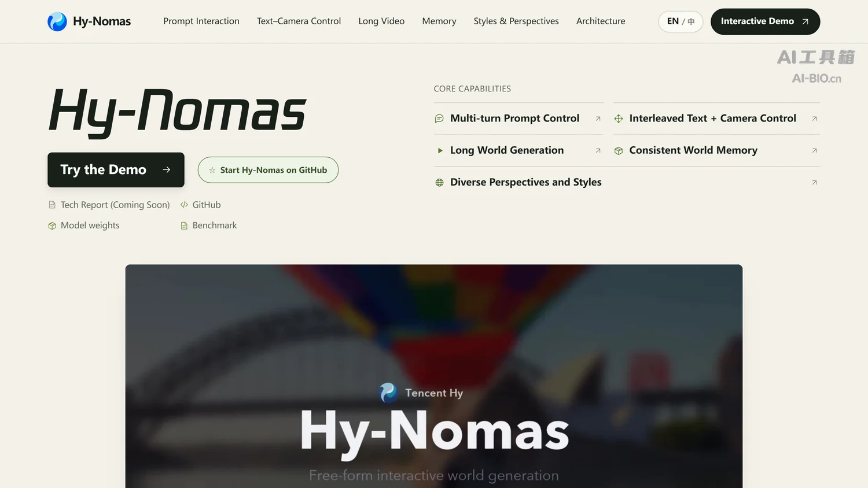
Task: Click the Hy-Nomas blue swirl logo
Action: coord(57,21)
